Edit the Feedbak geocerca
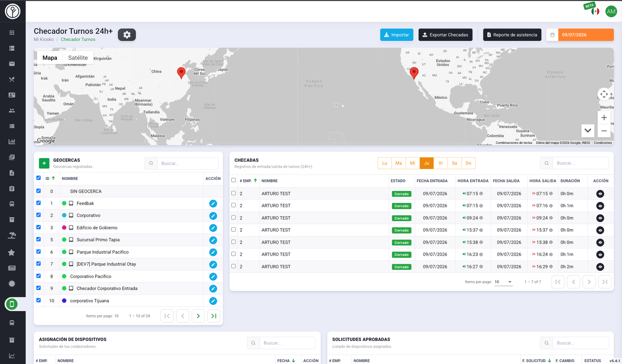 coord(213,203)
